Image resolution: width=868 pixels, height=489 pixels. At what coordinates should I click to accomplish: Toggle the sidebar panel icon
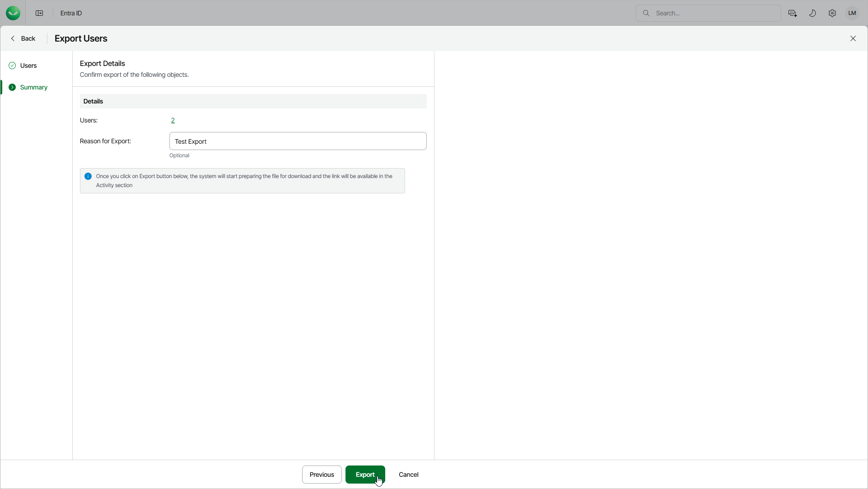(39, 13)
